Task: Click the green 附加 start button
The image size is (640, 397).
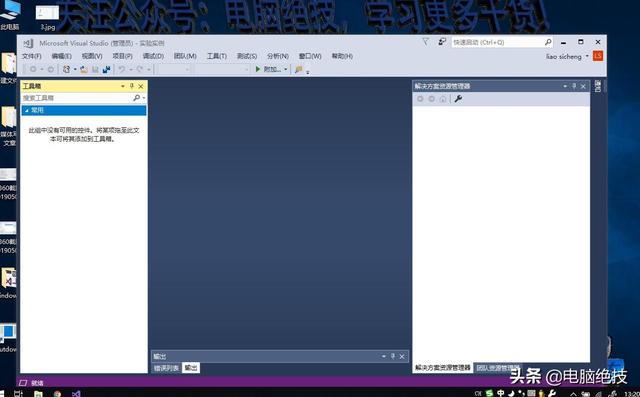Action: coord(268,69)
